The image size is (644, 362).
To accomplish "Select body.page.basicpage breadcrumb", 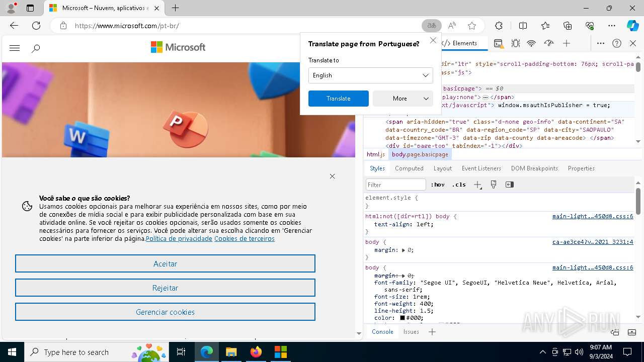I will click(x=420, y=154).
